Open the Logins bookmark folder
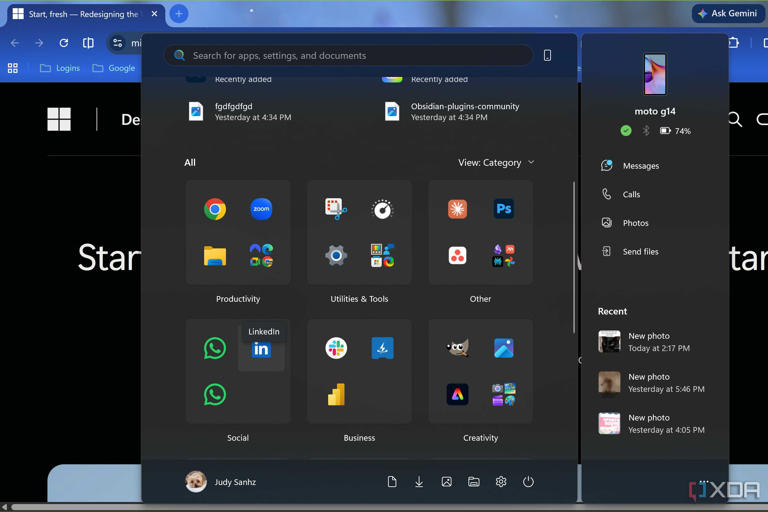Viewport: 768px width, 512px height. click(x=60, y=68)
